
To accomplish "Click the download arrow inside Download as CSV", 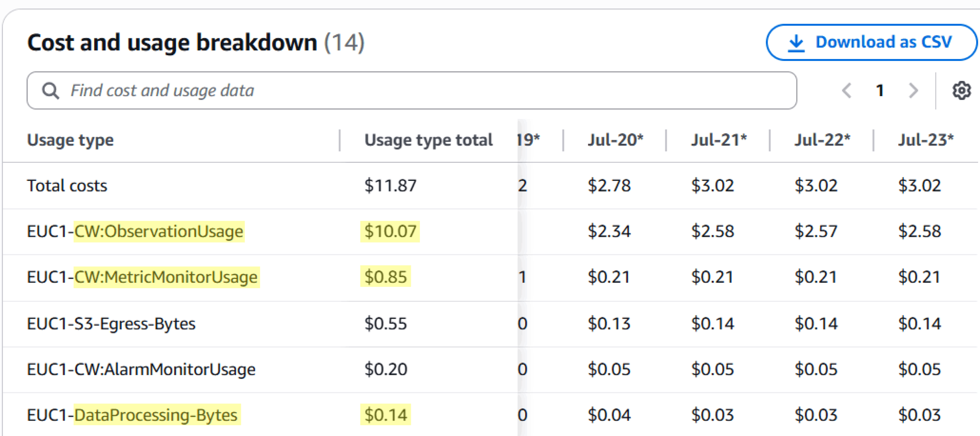I will 797,42.
